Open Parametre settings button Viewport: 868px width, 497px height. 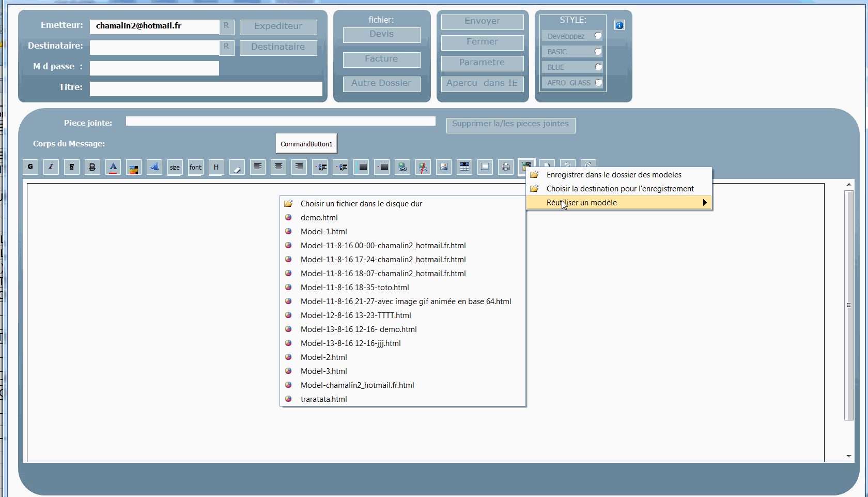tap(483, 63)
